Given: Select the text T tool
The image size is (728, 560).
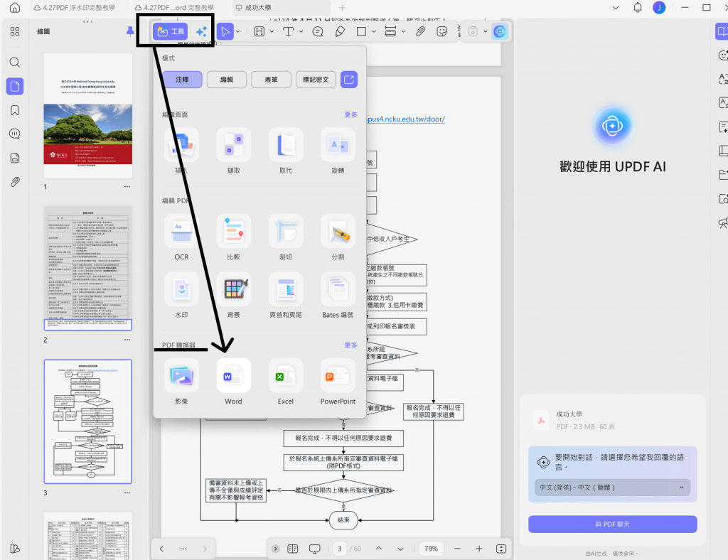Looking at the screenshot, I should [x=289, y=31].
